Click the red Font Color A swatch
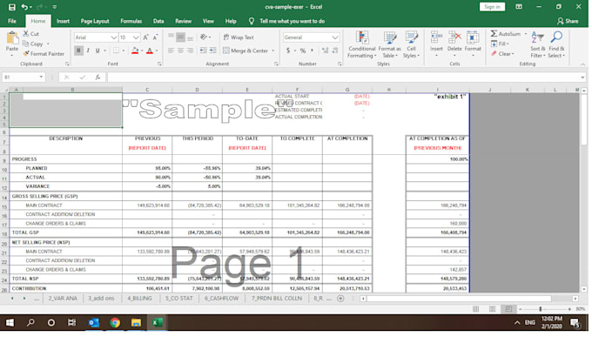The width and height of the screenshot is (592, 364). pyautogui.click(x=150, y=51)
